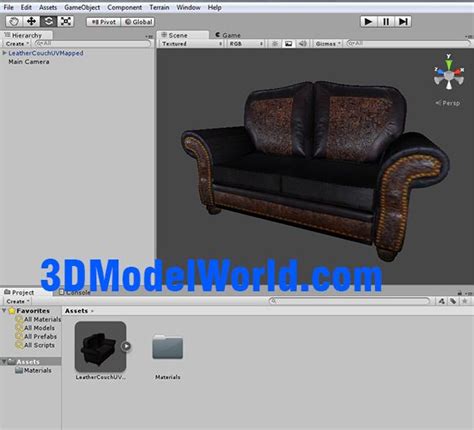Select the Rotate tool
This screenshot has height=430, width=474.
tap(49, 22)
